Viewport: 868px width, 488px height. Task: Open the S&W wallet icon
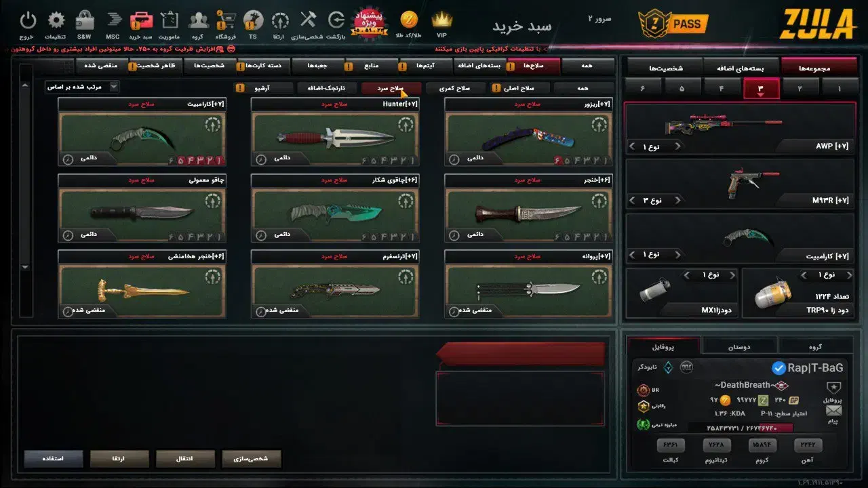[x=85, y=20]
